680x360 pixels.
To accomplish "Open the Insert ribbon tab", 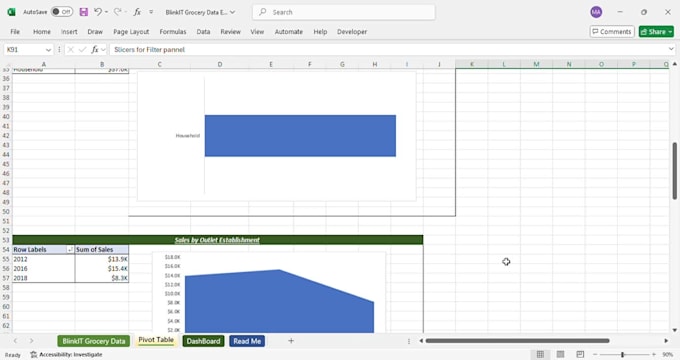I will point(69,32).
